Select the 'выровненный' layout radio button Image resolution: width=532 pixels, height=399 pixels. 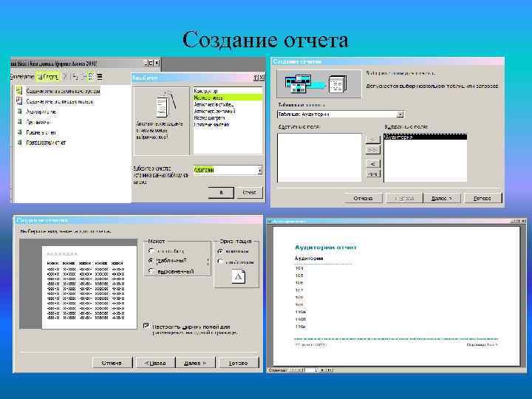(151, 270)
